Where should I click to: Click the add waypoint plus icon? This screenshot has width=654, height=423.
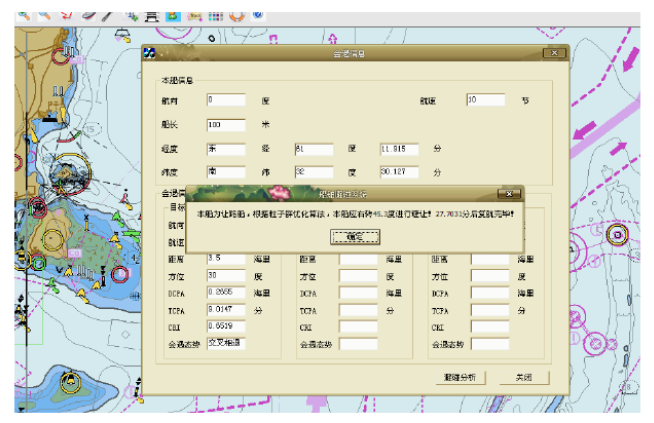[131, 16]
